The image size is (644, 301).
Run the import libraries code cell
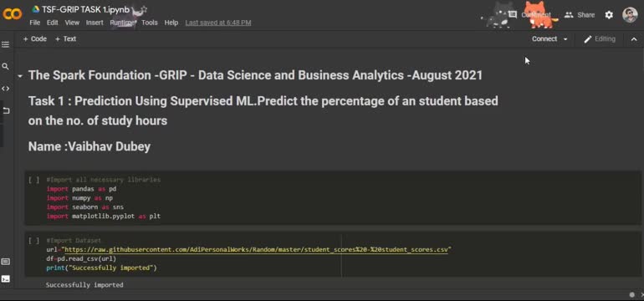[x=34, y=180]
